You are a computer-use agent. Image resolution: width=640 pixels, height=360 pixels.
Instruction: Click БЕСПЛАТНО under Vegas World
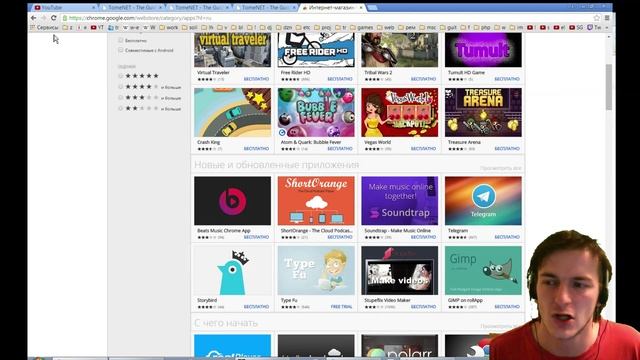(423, 149)
